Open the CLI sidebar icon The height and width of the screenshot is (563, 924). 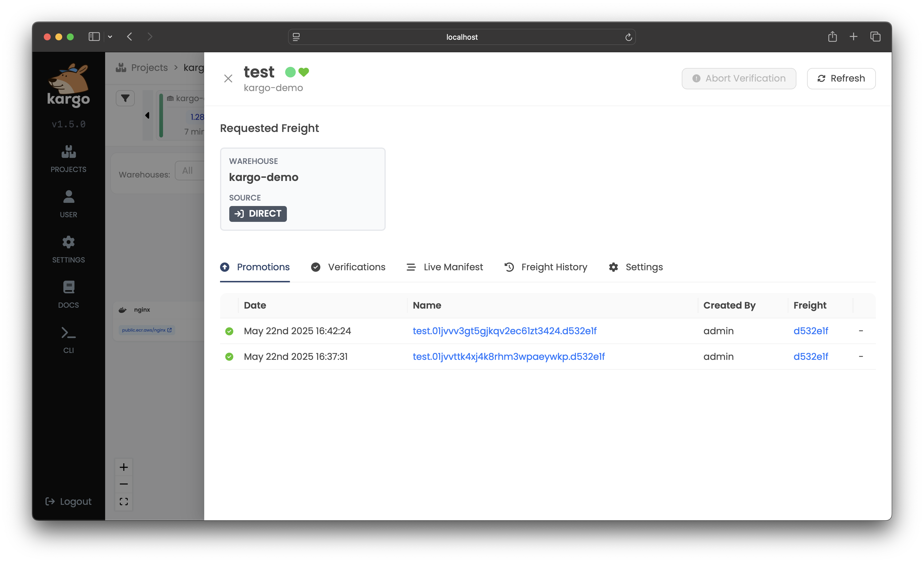pyautogui.click(x=68, y=339)
